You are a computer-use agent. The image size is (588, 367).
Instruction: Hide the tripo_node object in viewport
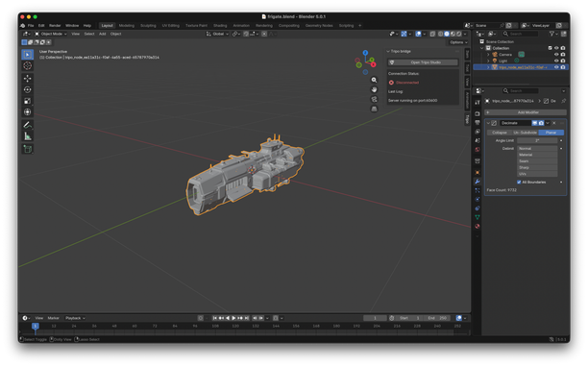pos(556,67)
